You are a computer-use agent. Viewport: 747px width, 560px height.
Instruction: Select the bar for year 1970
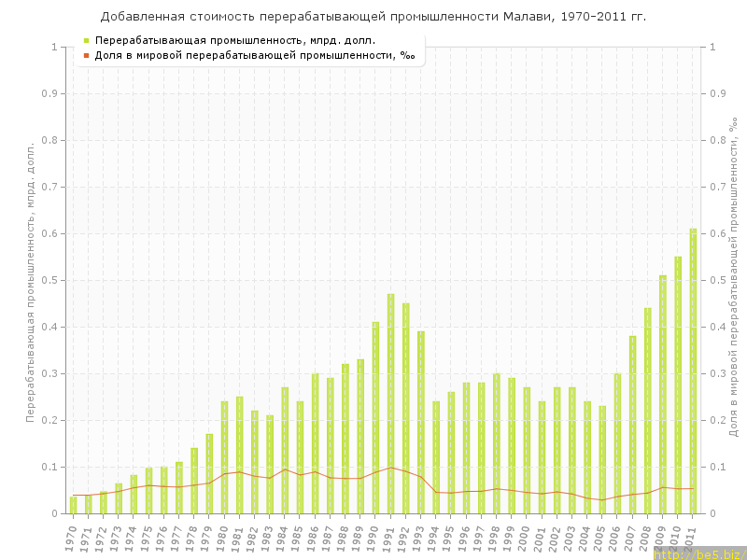click(x=73, y=505)
